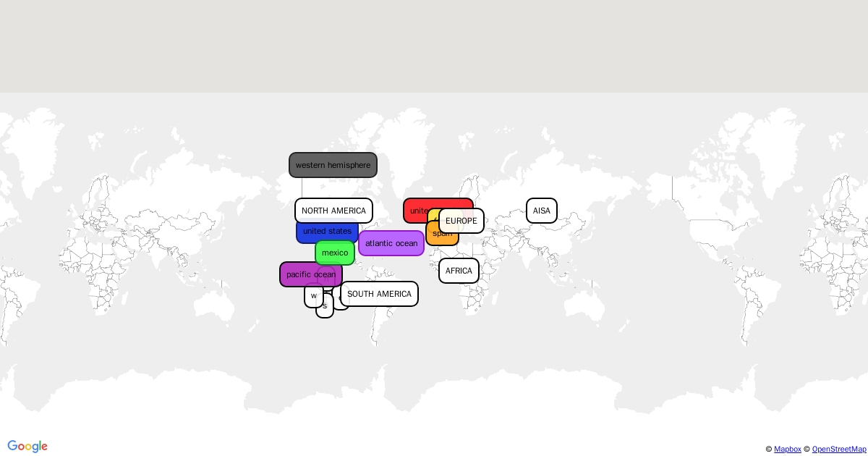This screenshot has width=868, height=456.
Task: Click the small white 'w' marker
Action: click(313, 297)
